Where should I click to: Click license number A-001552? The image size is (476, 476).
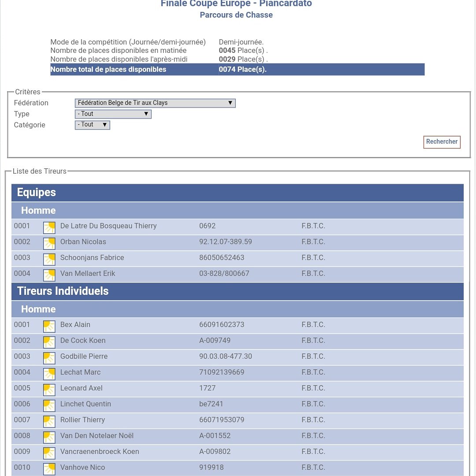[215, 435]
